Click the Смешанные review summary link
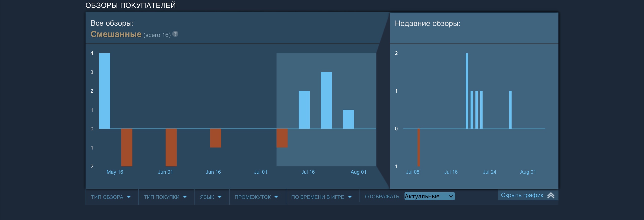Image resolution: width=644 pixels, height=220 pixels. (x=116, y=34)
